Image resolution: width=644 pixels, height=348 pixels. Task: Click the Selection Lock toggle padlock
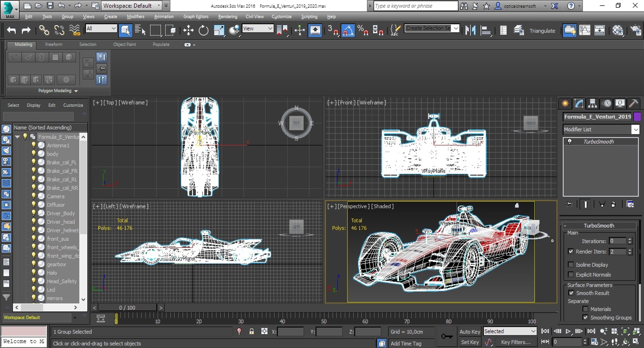point(252,332)
